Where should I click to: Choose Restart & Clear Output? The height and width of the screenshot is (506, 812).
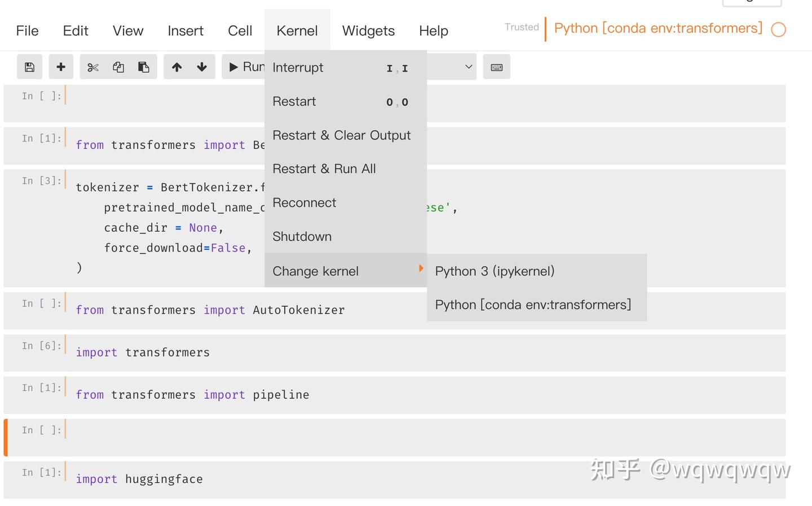(342, 135)
